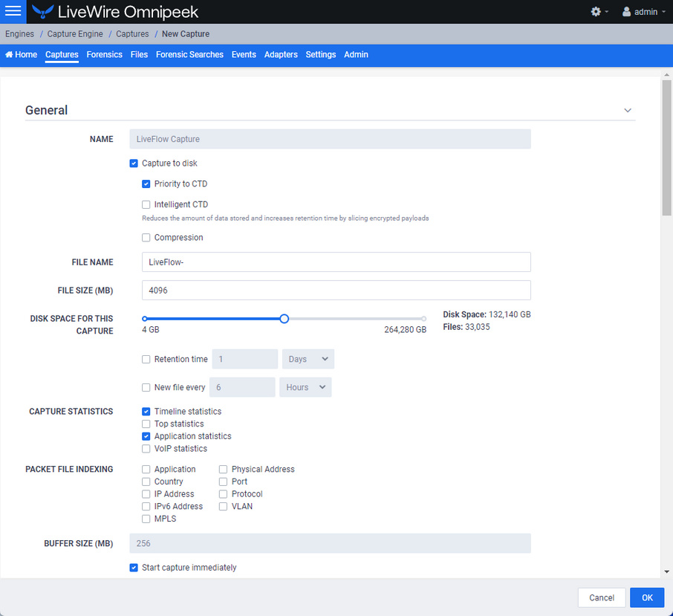Enable VLAN indexing
Screen dimensions: 673x616
(x=223, y=507)
